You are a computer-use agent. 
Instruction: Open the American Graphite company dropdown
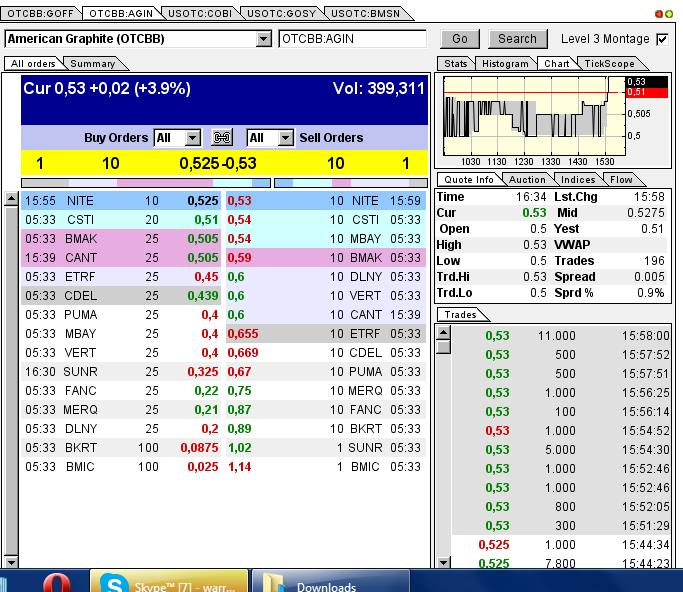[x=264, y=39]
